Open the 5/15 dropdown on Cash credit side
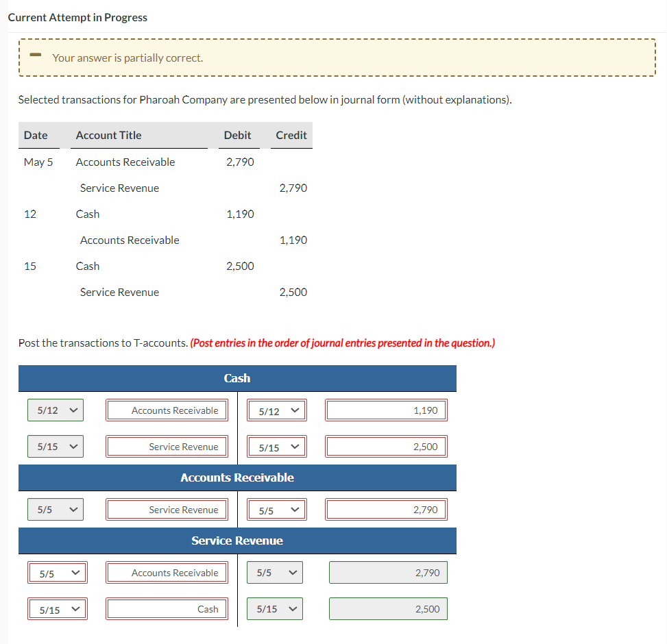 276,446
